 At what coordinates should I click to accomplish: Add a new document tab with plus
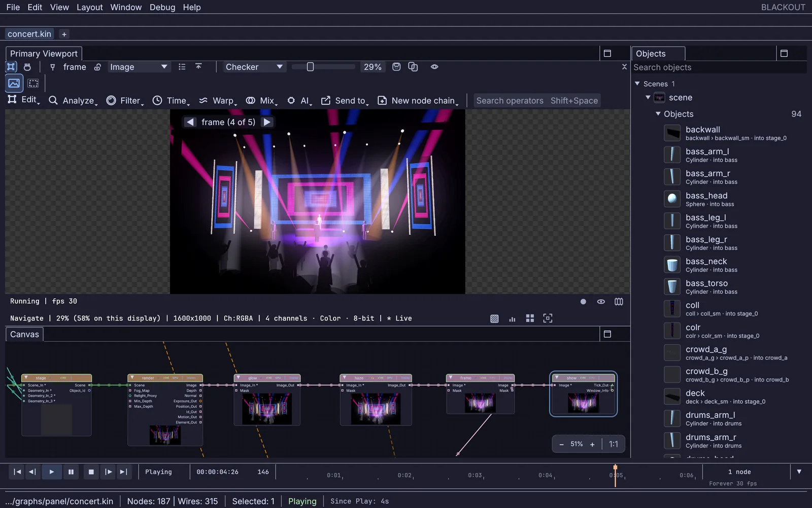64,34
